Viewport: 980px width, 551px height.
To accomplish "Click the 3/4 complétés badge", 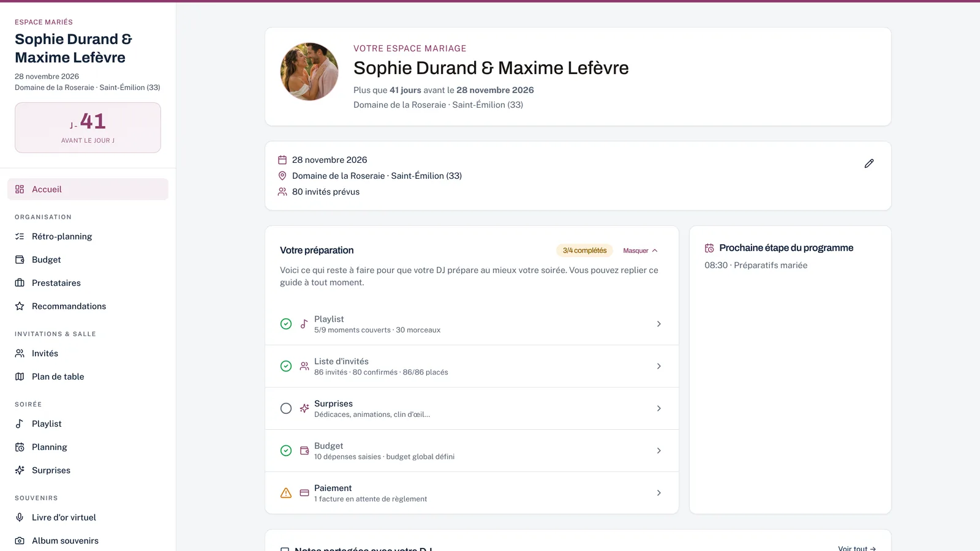I will 584,250.
